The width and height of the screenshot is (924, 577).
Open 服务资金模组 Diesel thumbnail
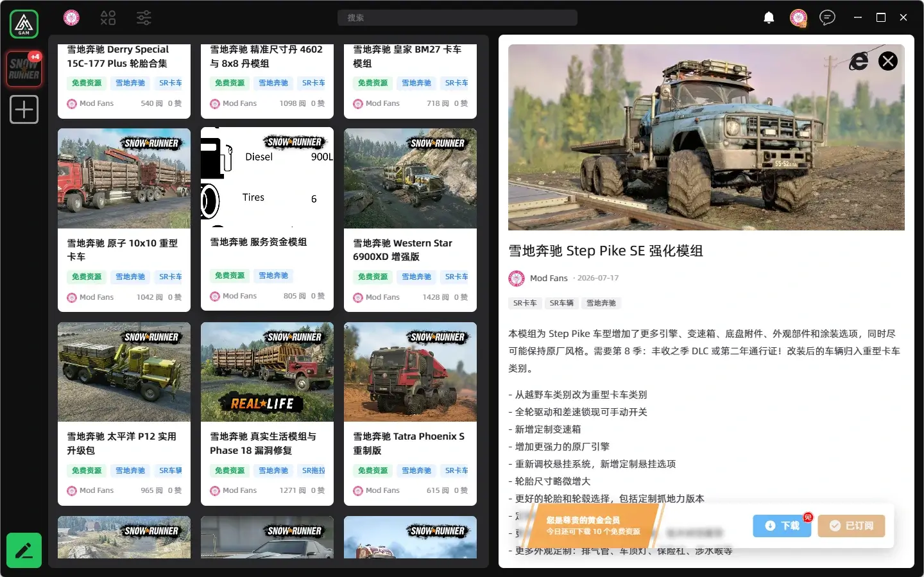click(267, 178)
